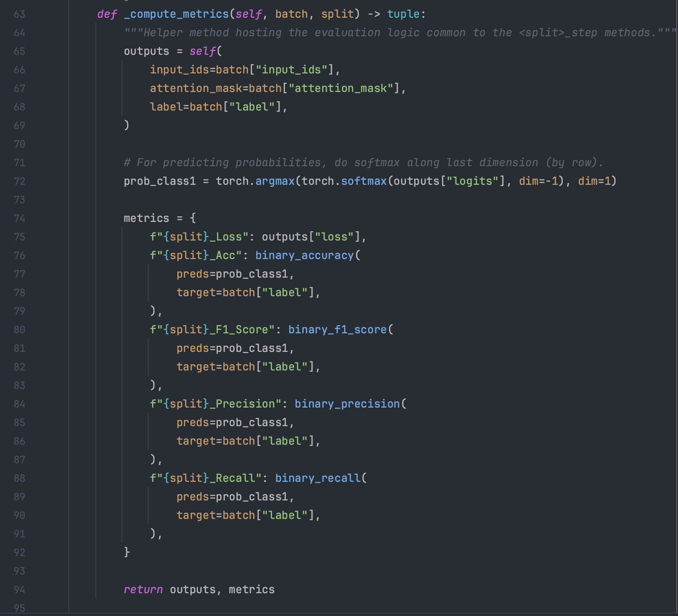Click the torch.argmax call
The height and width of the screenshot is (616, 678).
point(255,181)
